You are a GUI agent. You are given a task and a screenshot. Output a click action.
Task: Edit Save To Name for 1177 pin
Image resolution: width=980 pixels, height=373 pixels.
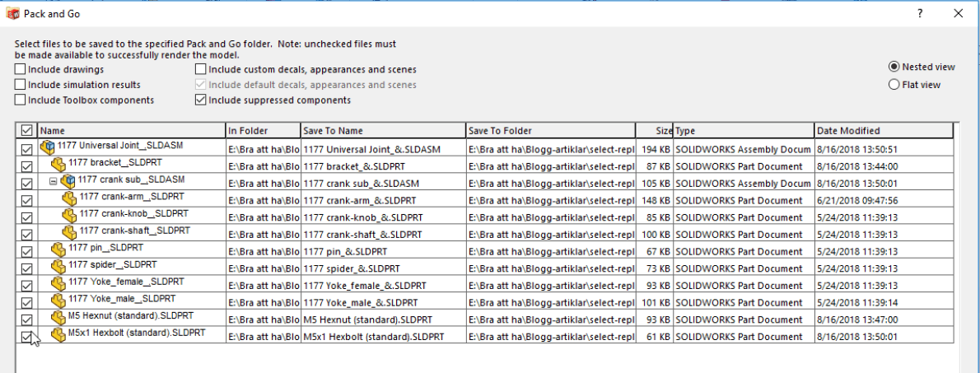382,251
